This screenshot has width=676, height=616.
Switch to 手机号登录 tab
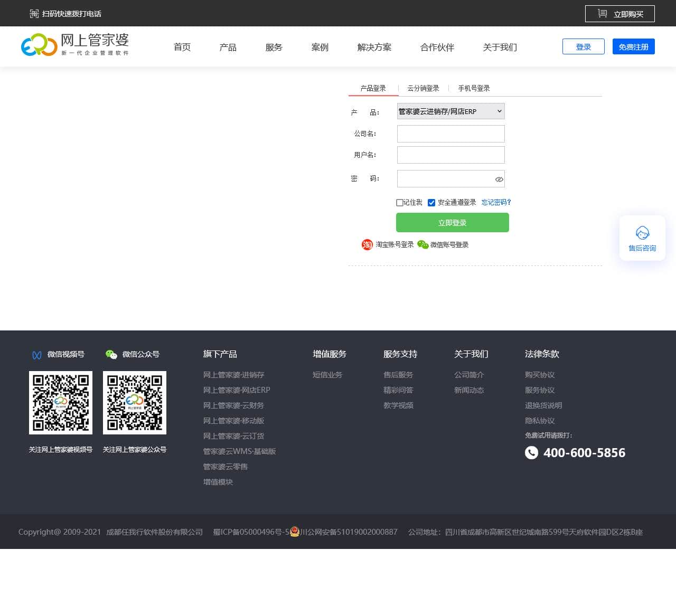[x=474, y=88]
